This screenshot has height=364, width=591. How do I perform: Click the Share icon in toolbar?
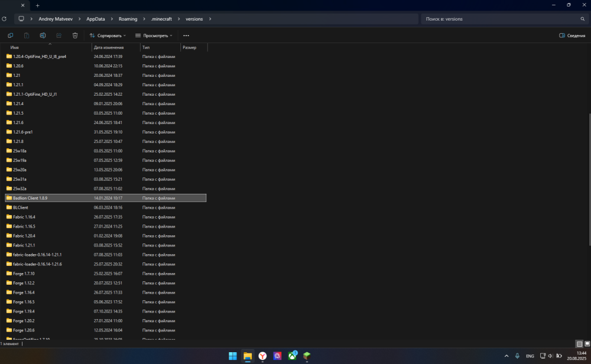click(x=59, y=35)
